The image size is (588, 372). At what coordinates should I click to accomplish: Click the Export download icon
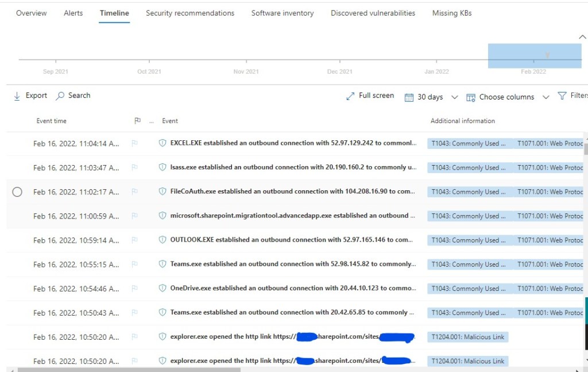pyautogui.click(x=17, y=96)
